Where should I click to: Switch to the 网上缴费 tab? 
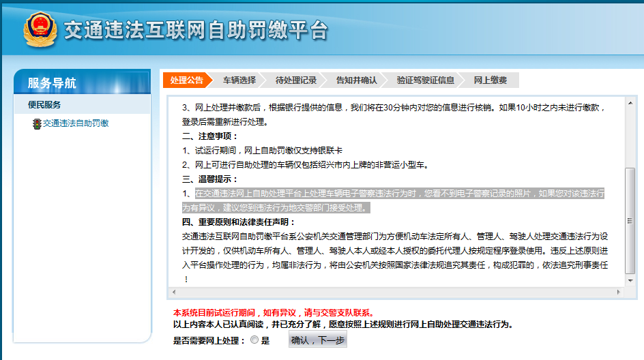491,80
